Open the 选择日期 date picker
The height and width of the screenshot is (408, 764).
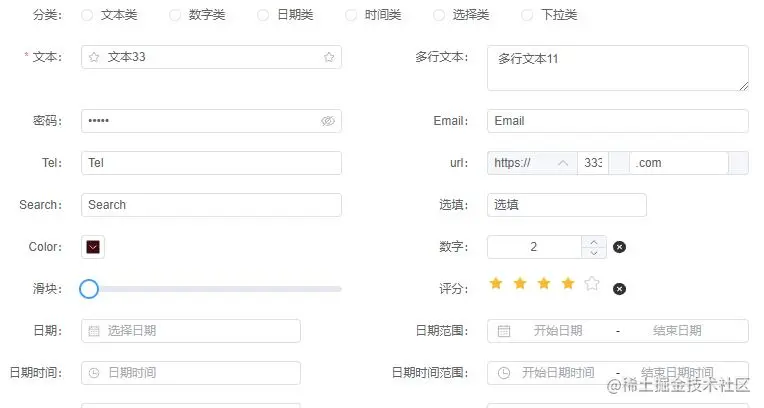coord(191,330)
